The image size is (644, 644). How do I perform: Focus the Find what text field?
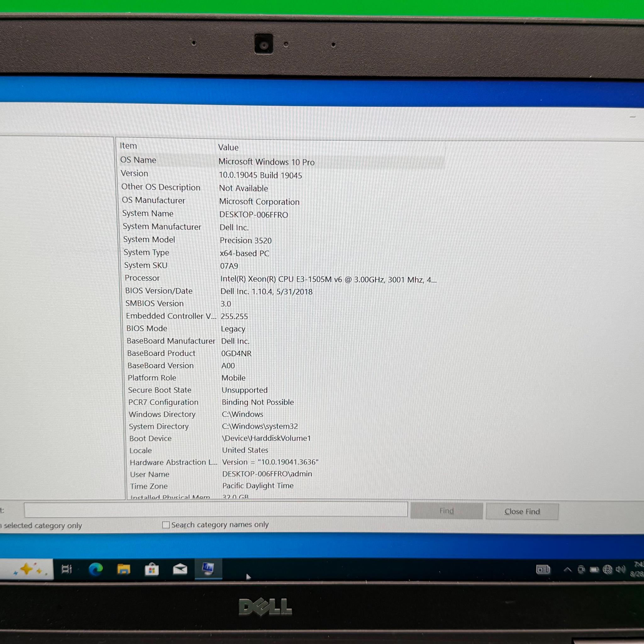coord(216,509)
